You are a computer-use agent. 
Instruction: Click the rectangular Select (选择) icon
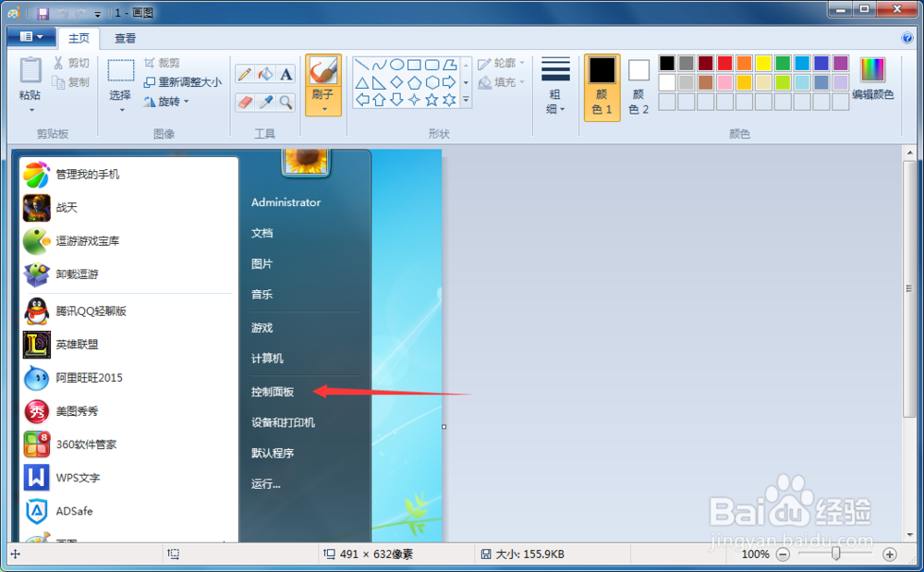(121, 70)
